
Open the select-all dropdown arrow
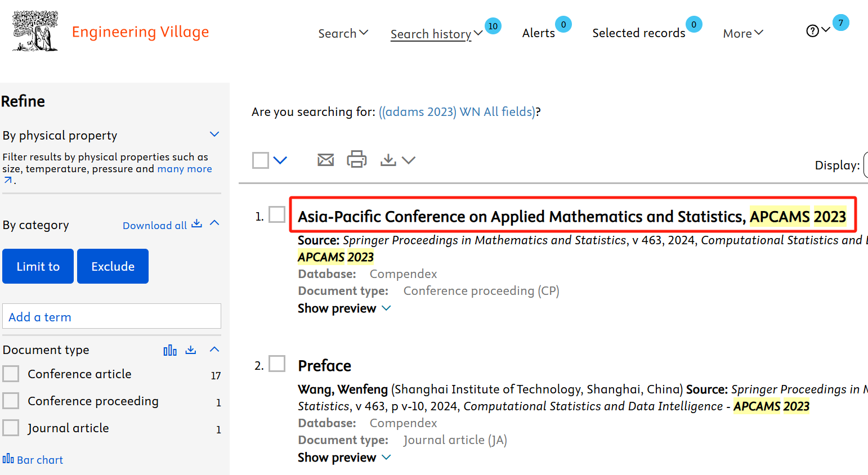(280, 161)
